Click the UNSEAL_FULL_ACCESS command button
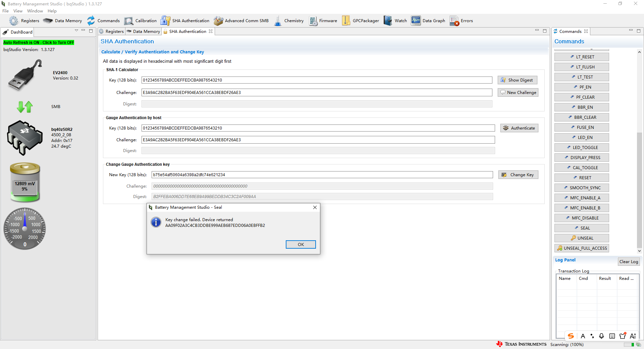Screen dimensions: 644x349 point(582,248)
